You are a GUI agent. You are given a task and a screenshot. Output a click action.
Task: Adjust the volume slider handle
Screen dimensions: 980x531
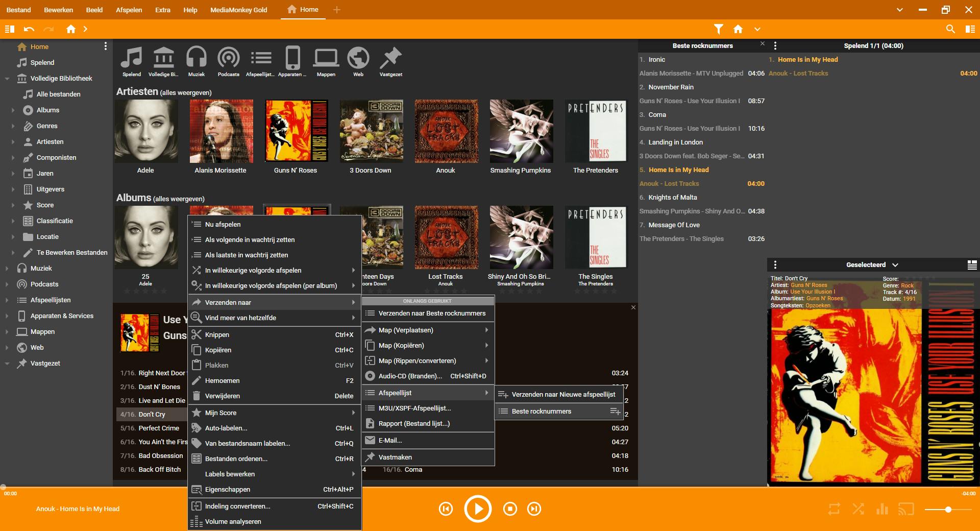948,510
